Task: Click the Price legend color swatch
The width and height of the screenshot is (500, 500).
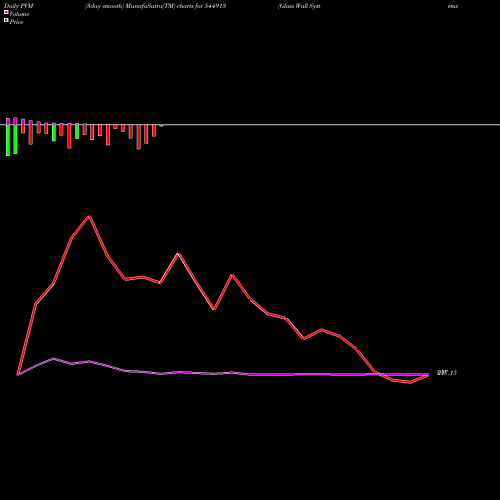Action: (6, 21)
